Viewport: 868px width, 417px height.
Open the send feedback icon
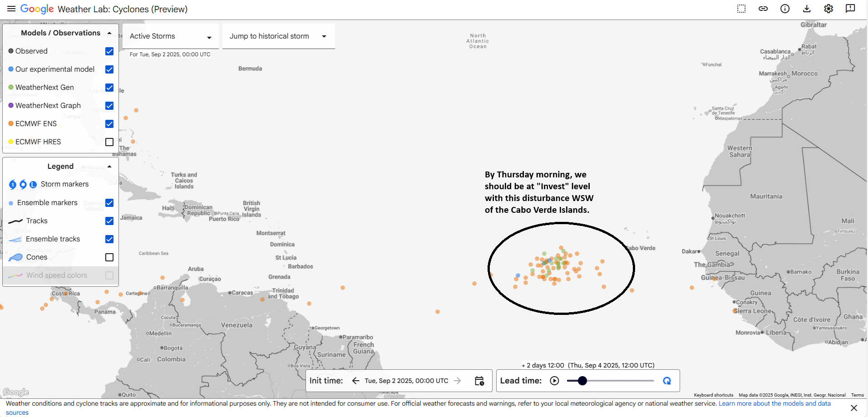pos(850,9)
